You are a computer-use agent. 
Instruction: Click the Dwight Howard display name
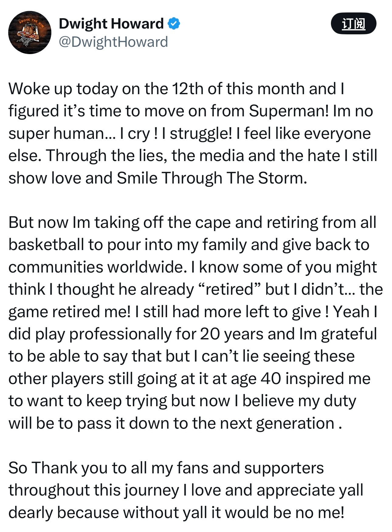pyautogui.click(x=111, y=24)
